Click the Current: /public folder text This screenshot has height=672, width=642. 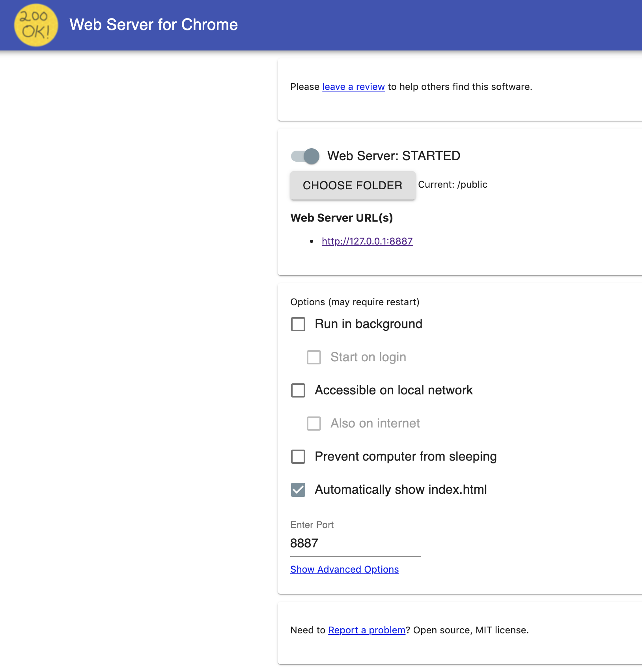click(x=453, y=185)
